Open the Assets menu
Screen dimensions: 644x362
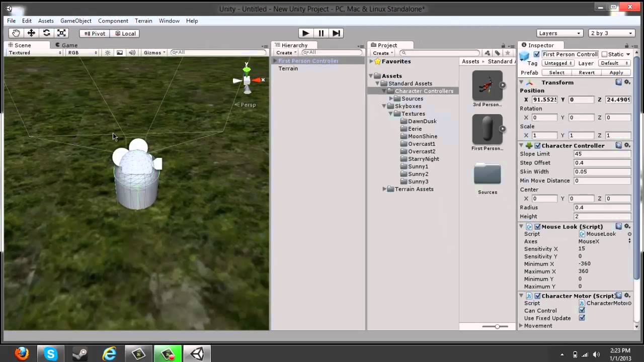[x=46, y=21]
